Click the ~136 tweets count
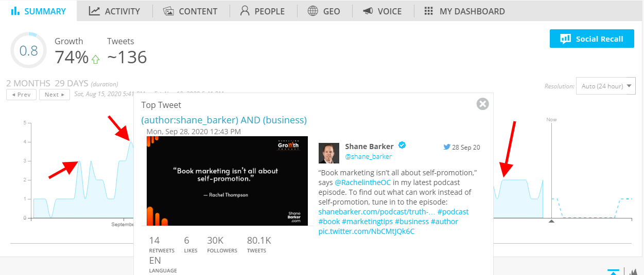This screenshot has width=644, height=275. pos(127,58)
